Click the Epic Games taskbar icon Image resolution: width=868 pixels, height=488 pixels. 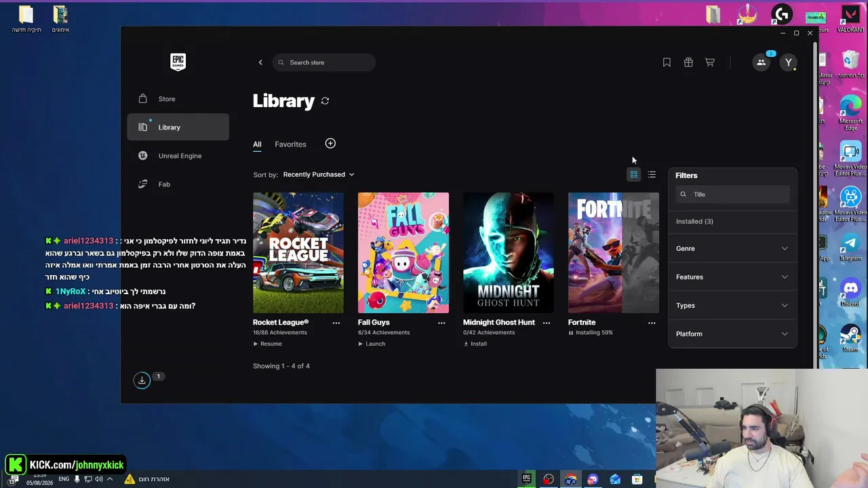[526, 479]
